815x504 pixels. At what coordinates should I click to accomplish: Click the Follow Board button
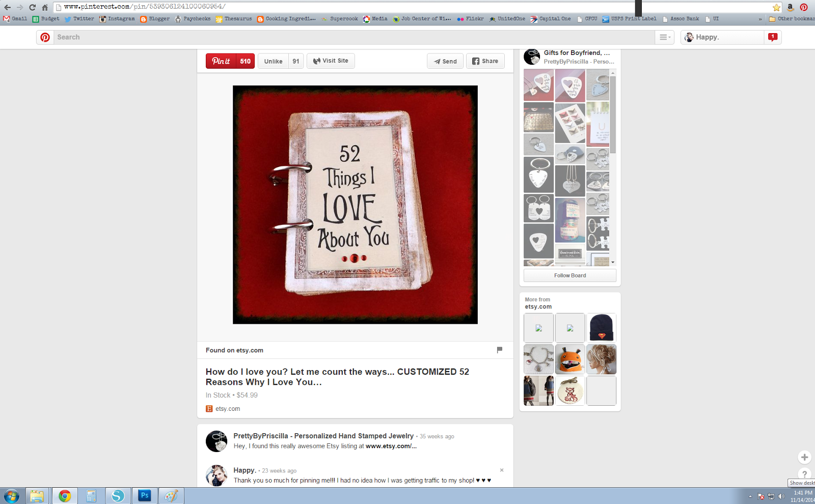[570, 275]
